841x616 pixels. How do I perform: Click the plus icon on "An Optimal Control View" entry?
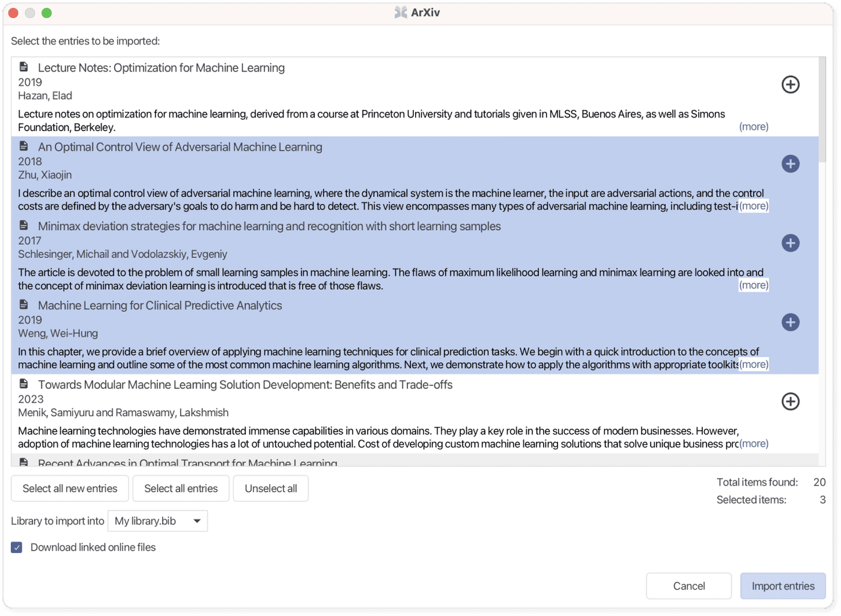pyautogui.click(x=791, y=164)
